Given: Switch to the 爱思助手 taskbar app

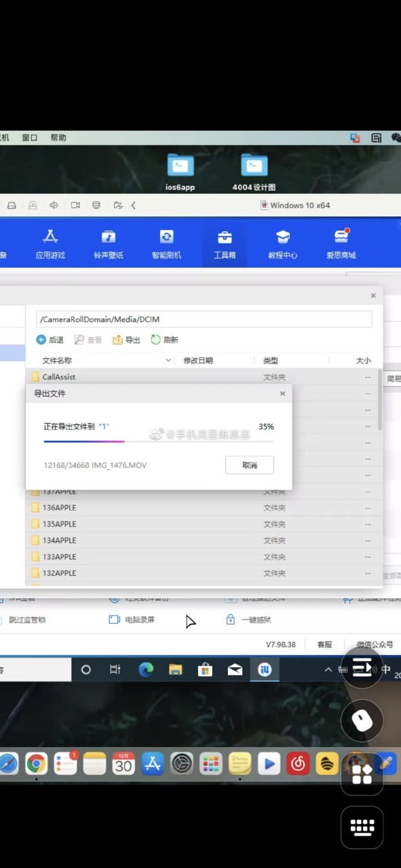Looking at the screenshot, I should click(265, 669).
